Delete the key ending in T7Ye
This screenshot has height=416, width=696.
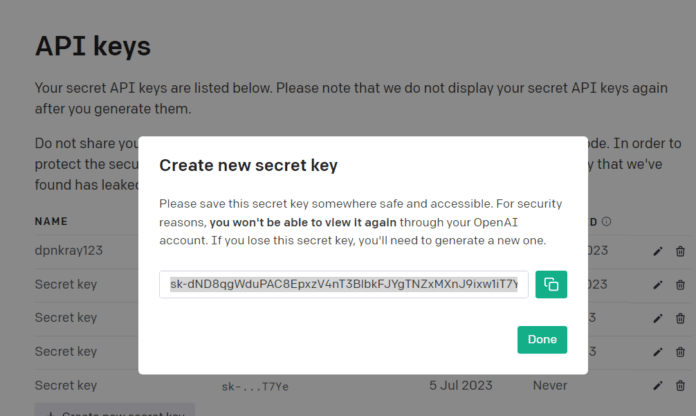[681, 385]
